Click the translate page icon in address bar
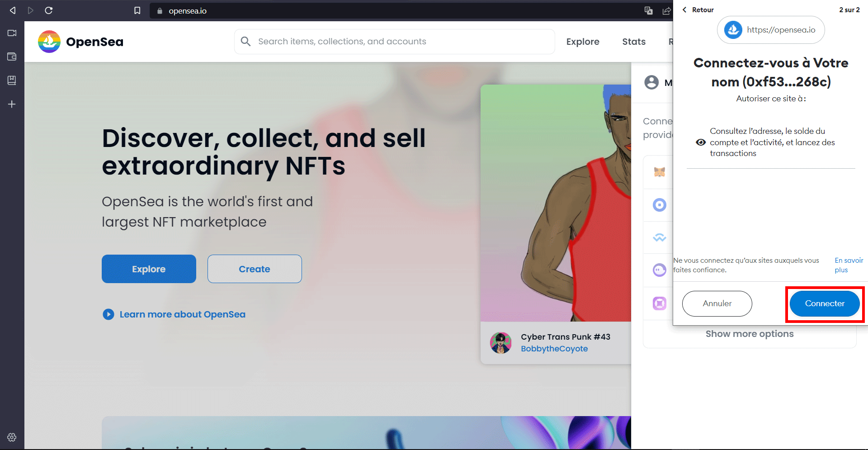The image size is (868, 450). [x=649, y=10]
